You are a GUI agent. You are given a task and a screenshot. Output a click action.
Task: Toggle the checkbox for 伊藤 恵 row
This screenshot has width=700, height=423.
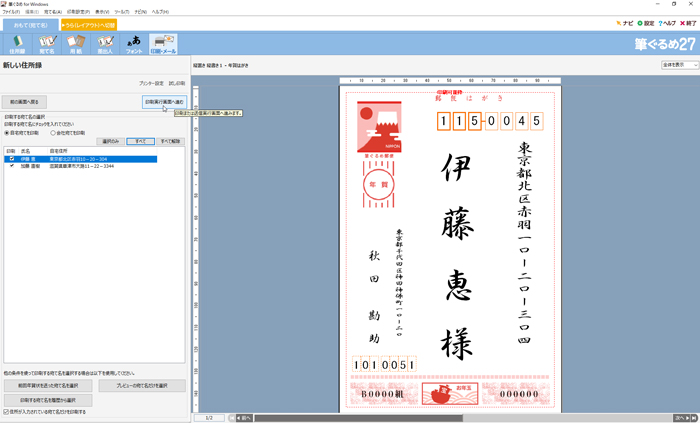click(11, 158)
